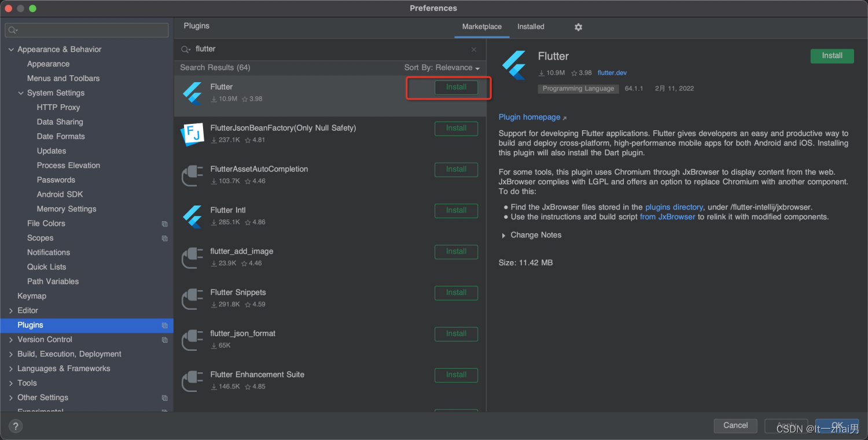This screenshot has height=440, width=868.
Task: Select Process Elevation settings
Action: coord(68,166)
